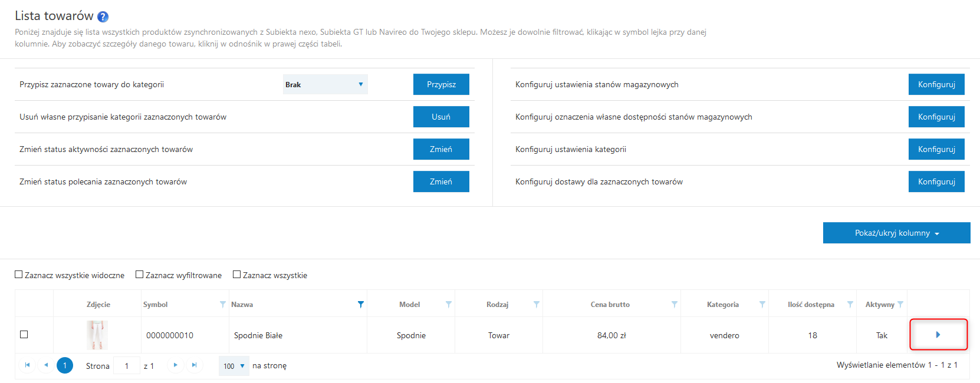
Task: Enable 'Zaznacz wyfiltrowane' checkbox
Action: (x=140, y=275)
